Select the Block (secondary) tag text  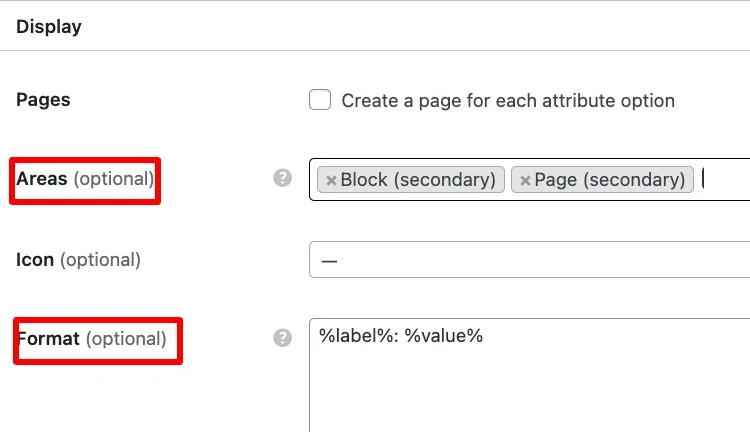(418, 180)
